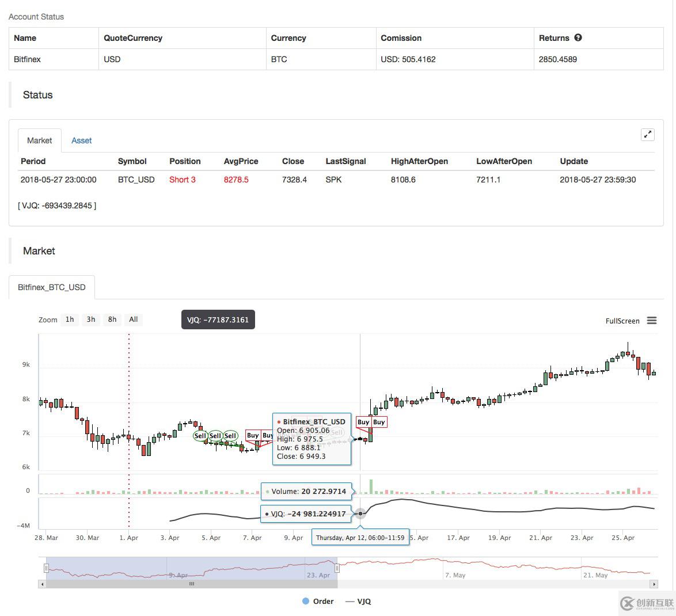Set chart zoom to 8h

pos(112,320)
